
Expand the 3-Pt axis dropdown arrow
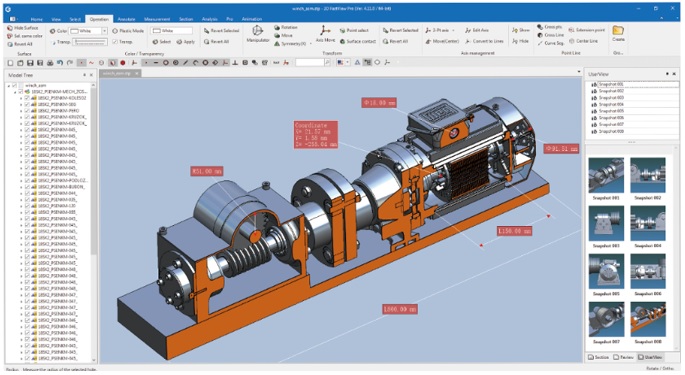(453, 31)
